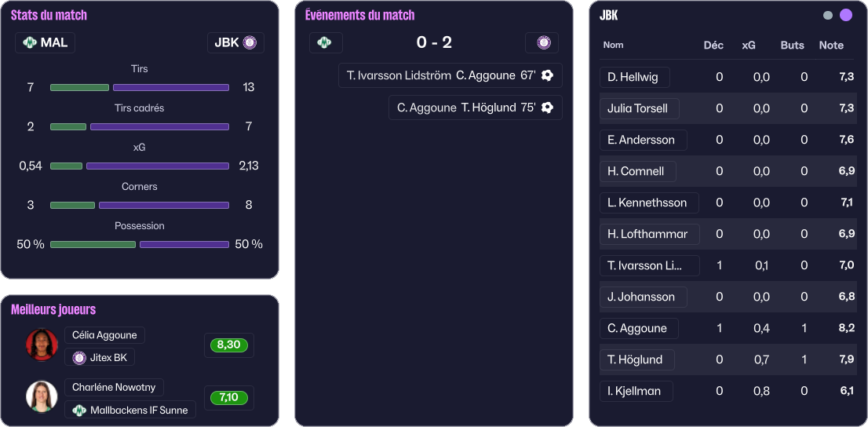Select the purple team dot in JBK panel
Viewport: 868px width, 427px height.
click(846, 15)
